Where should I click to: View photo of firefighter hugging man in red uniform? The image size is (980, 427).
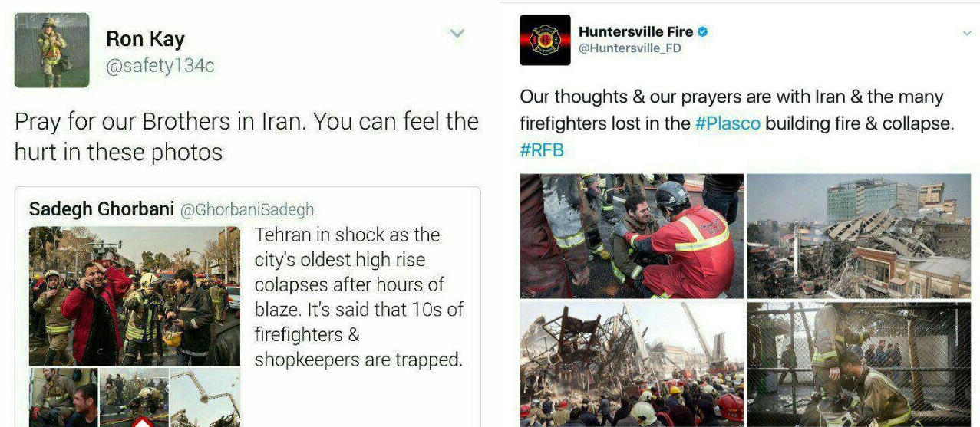point(632,236)
